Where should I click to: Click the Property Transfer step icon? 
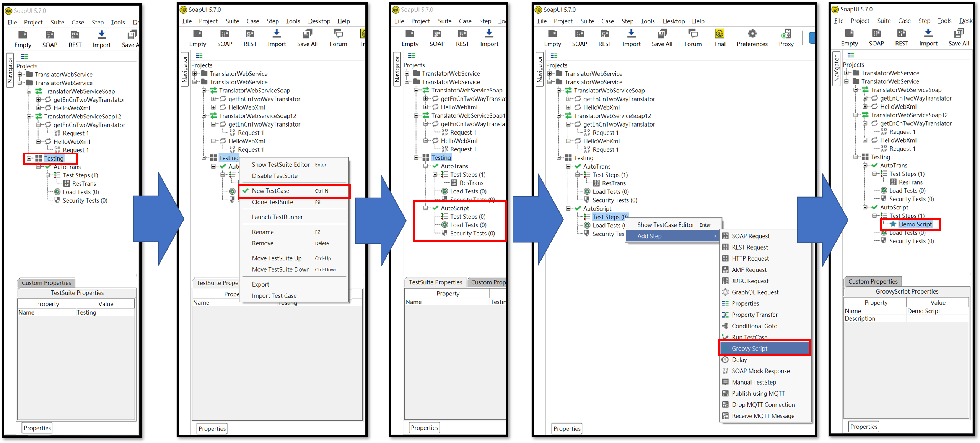(x=725, y=315)
